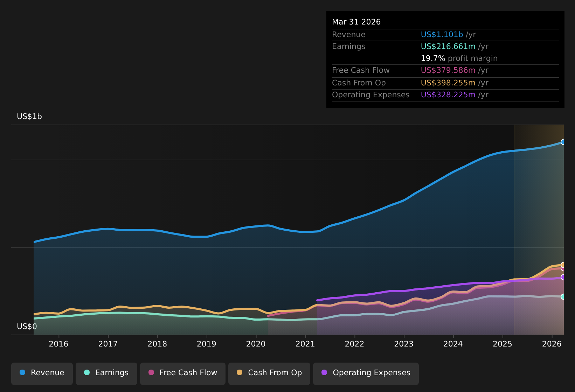Image resolution: width=575 pixels, height=392 pixels.
Task: Click the US$379.586m free cash flow value
Action: pos(448,70)
